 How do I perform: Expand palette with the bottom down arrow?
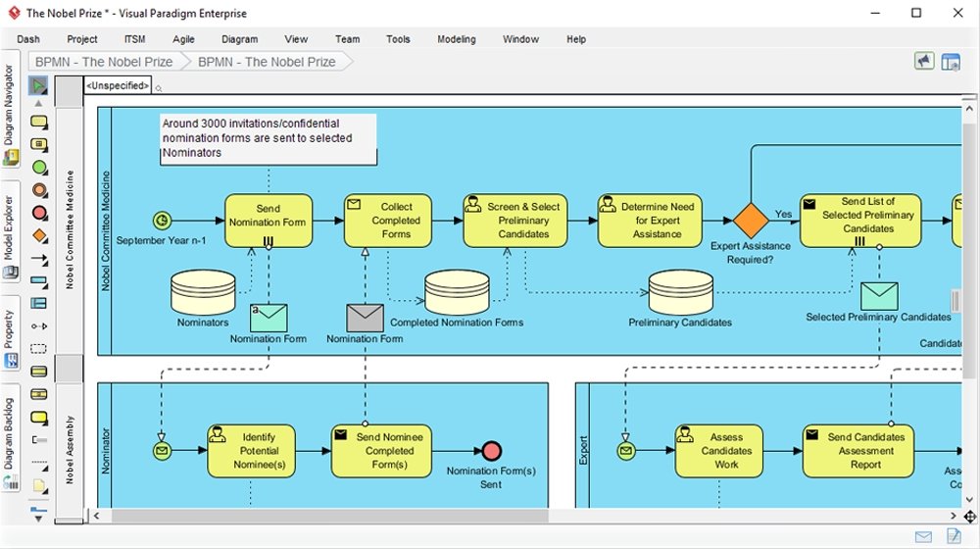(39, 518)
